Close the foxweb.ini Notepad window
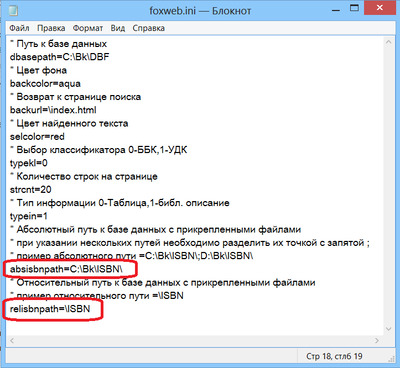This screenshot has height=368, width=400. pyautogui.click(x=379, y=8)
